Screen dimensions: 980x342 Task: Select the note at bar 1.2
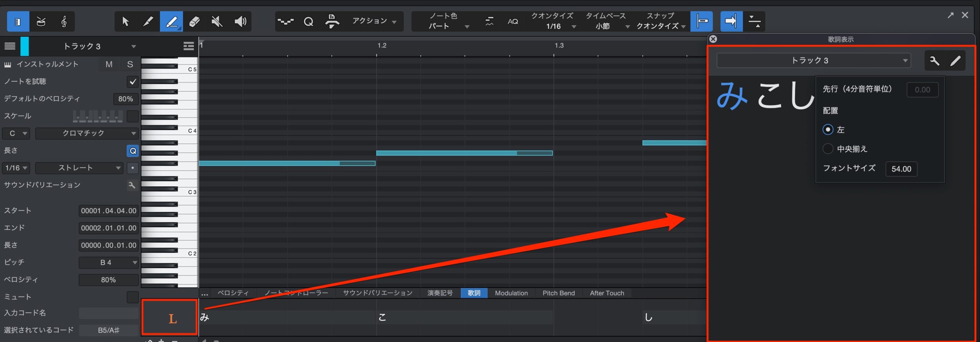pos(464,153)
